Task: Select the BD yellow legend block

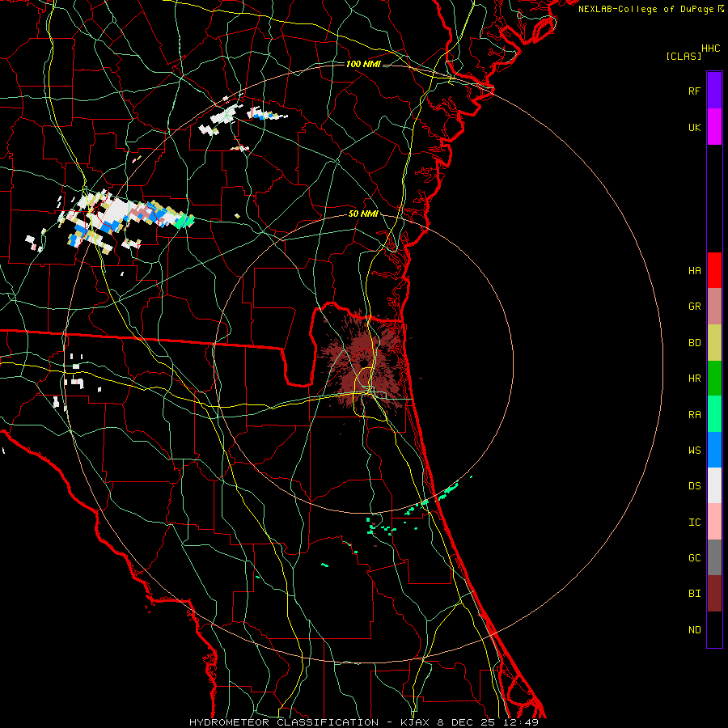Action: pos(714,343)
